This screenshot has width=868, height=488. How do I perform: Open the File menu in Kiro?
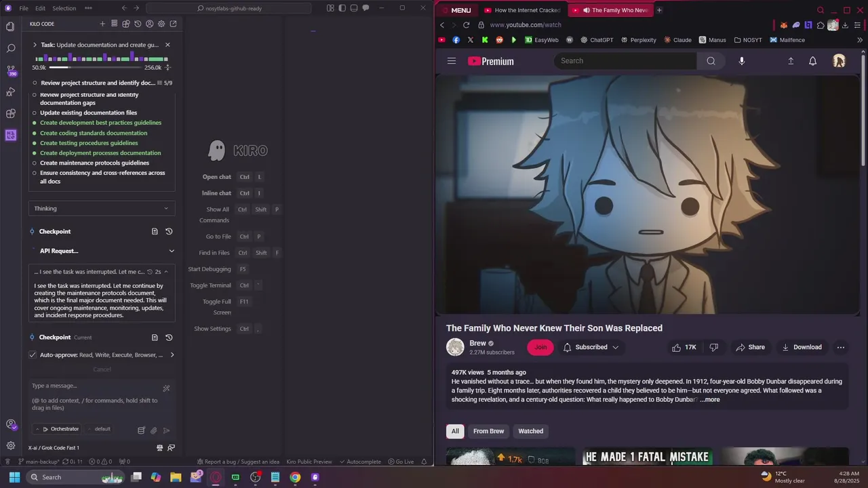pyautogui.click(x=24, y=8)
